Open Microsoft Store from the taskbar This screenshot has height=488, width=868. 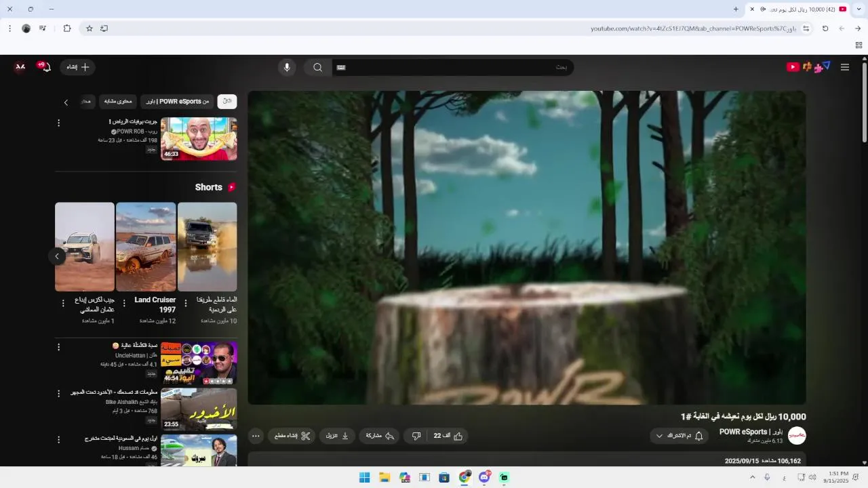tap(444, 477)
